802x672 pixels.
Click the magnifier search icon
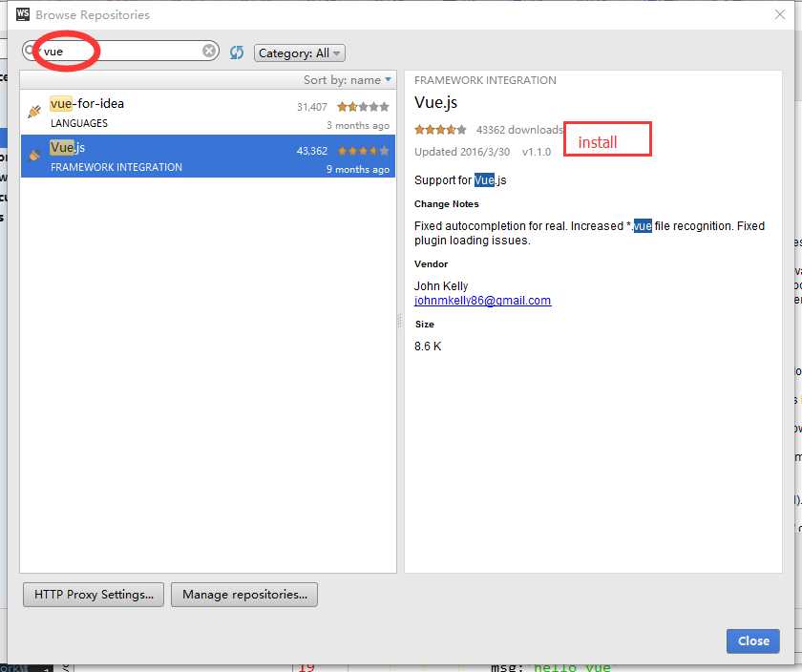coord(30,52)
